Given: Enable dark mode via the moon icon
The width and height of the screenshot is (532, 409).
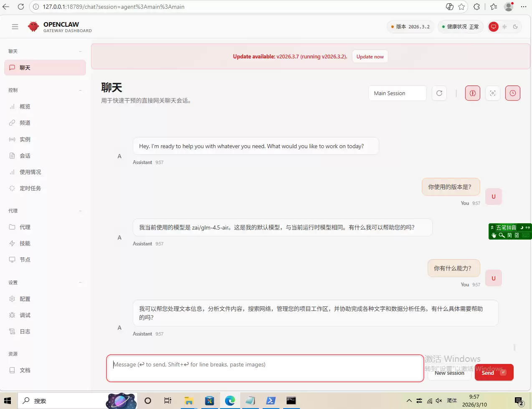Looking at the screenshot, I should [515, 27].
